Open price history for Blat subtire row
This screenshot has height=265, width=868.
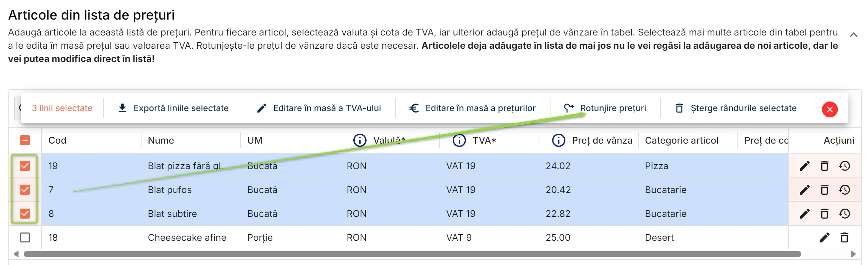pyautogui.click(x=844, y=214)
